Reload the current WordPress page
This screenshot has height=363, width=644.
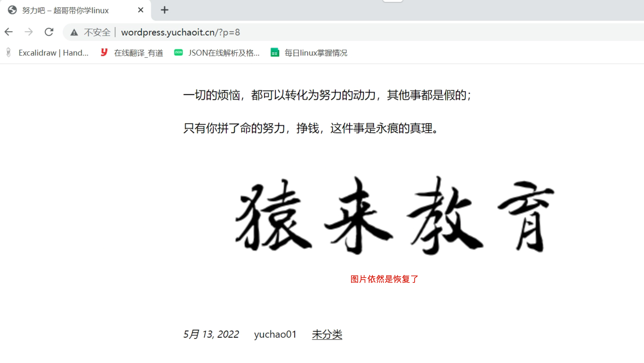tap(49, 32)
